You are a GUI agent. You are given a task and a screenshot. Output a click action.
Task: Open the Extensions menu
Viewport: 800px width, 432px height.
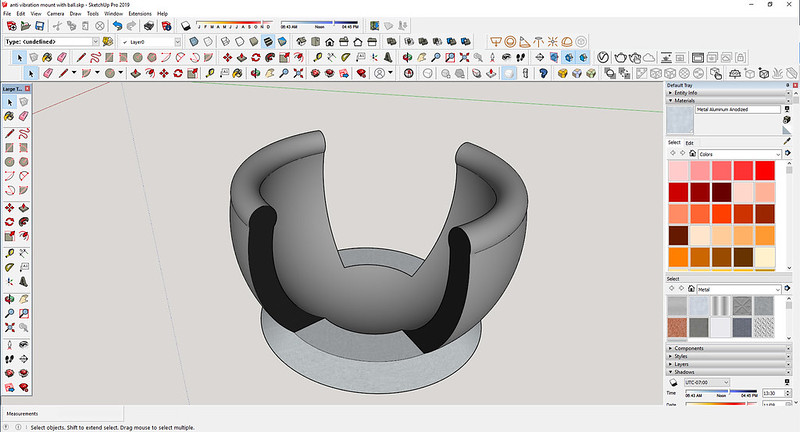pos(140,14)
